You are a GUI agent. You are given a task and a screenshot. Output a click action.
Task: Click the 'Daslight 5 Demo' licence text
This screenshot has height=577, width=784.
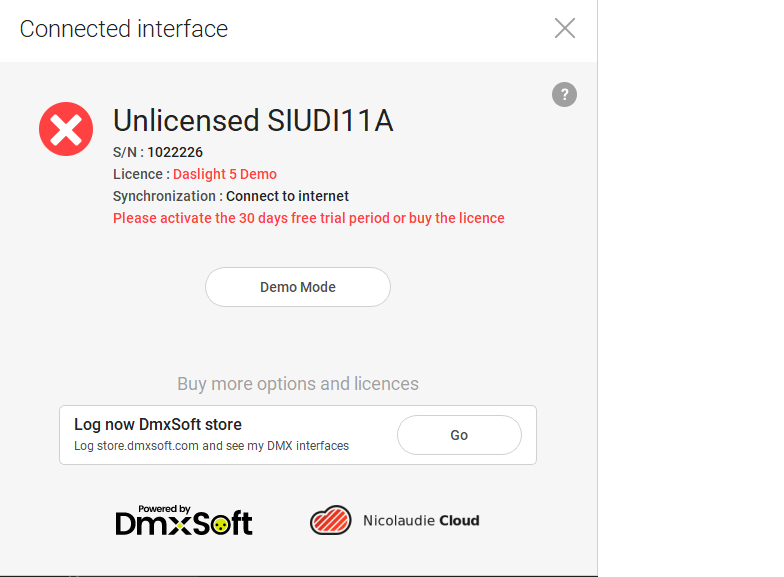[225, 174]
